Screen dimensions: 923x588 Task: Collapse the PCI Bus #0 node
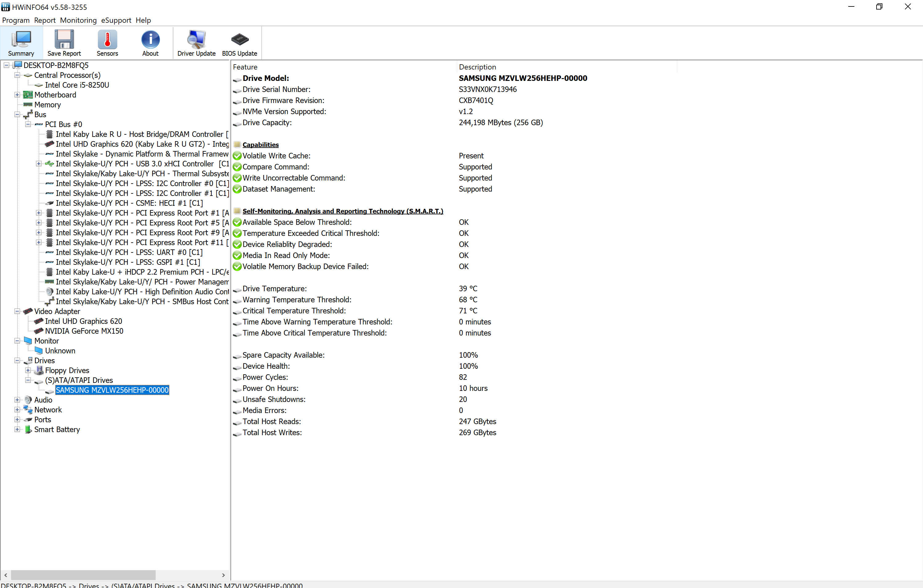pyautogui.click(x=28, y=124)
